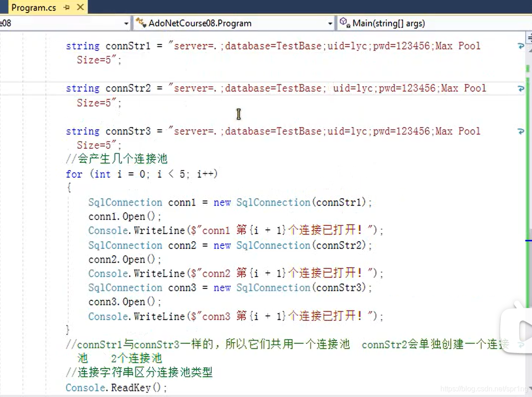Click the closing brace of the for loop

tap(68, 329)
